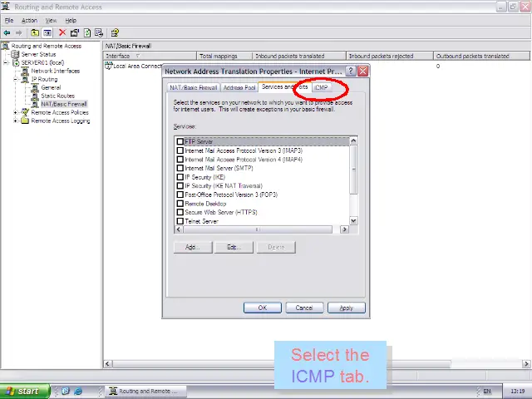Check IP Security (IKE NAT Traversal) checkbox
The height and width of the screenshot is (399, 532).
(180, 185)
